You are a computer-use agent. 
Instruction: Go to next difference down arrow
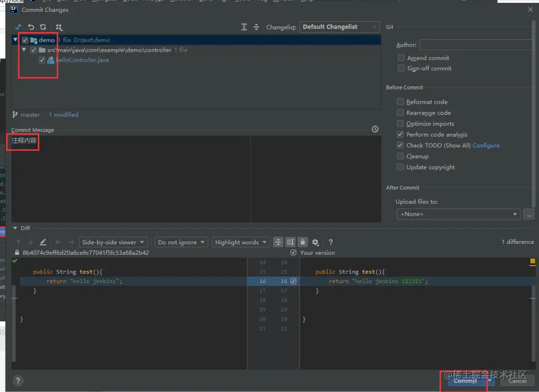[31, 242]
